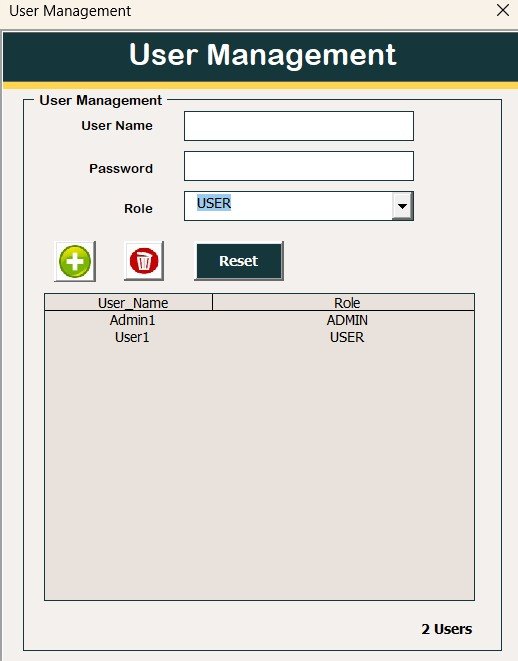Open the Role dropdown arrow
Image resolution: width=518 pixels, height=661 pixels.
[402, 206]
